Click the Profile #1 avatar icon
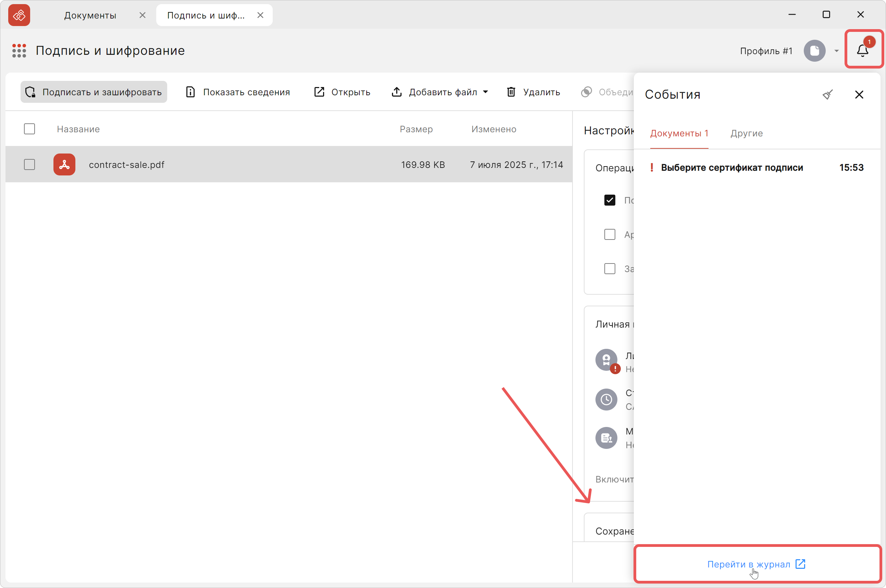 pos(814,51)
